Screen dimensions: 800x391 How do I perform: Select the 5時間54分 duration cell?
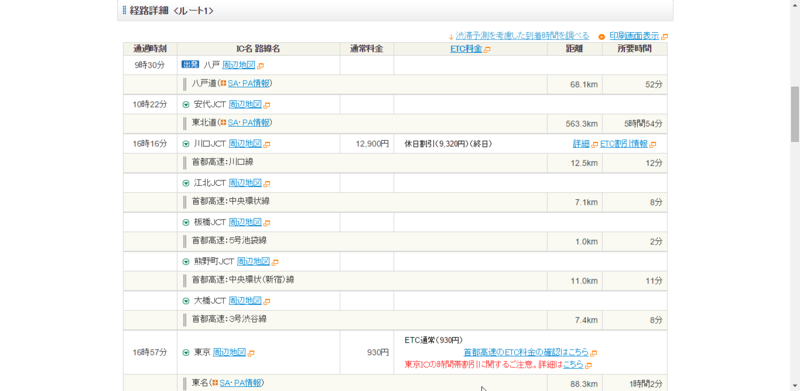[x=635, y=123]
